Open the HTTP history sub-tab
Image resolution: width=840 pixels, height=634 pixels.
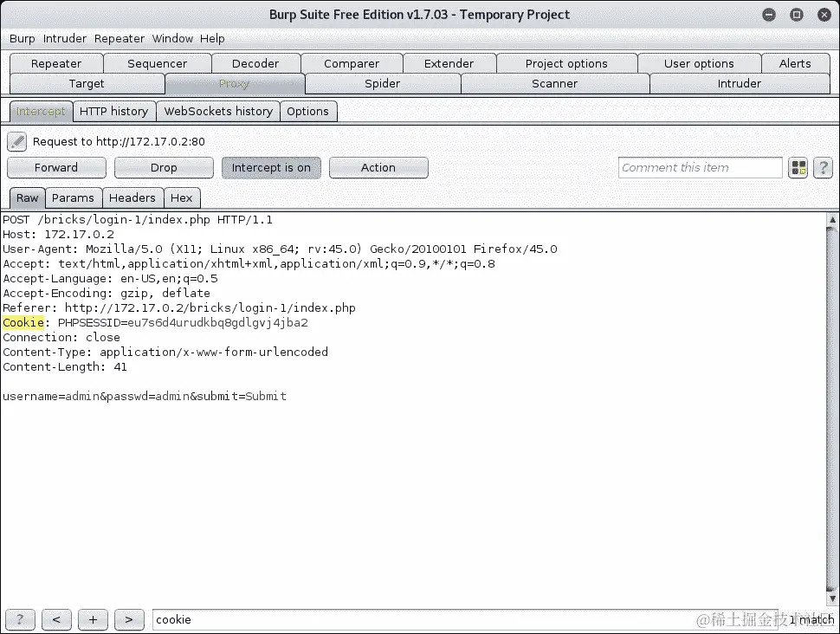tap(114, 112)
